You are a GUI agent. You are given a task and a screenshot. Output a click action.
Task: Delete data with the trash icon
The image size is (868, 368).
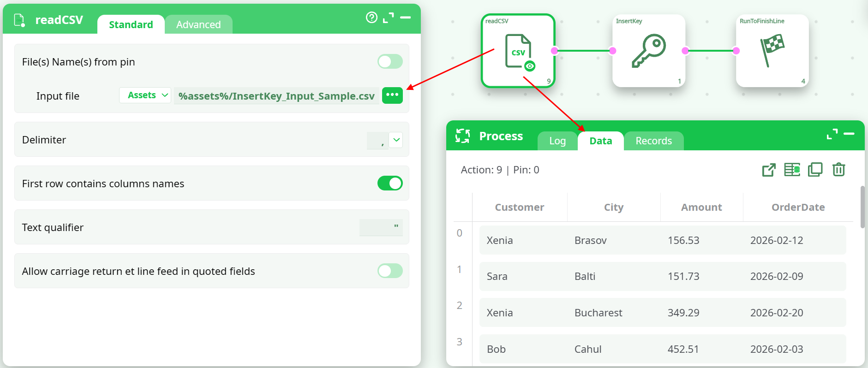(838, 170)
